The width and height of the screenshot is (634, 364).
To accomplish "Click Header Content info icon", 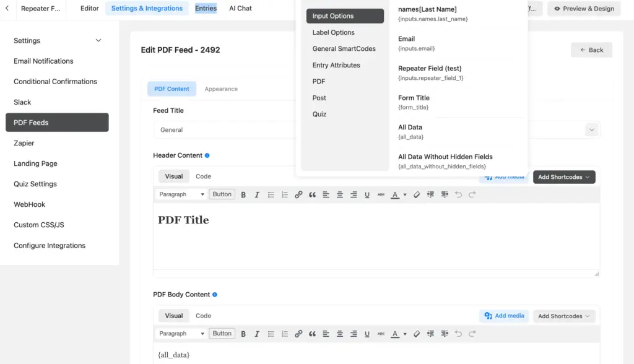I will pyautogui.click(x=207, y=155).
